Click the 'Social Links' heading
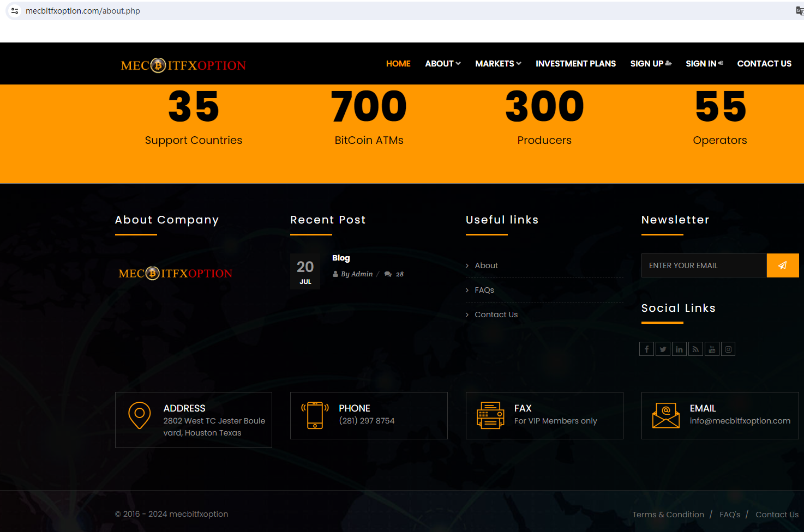The image size is (804, 532). [x=679, y=308]
